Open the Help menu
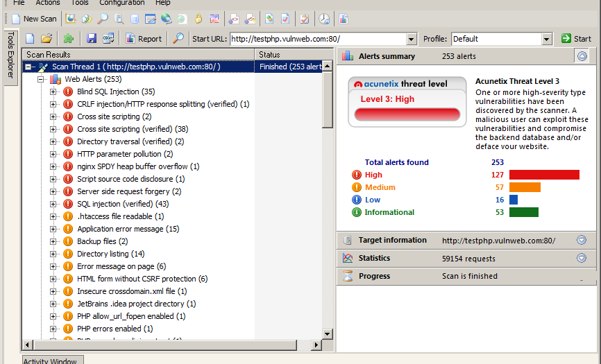The image size is (601, 364). click(x=163, y=3)
